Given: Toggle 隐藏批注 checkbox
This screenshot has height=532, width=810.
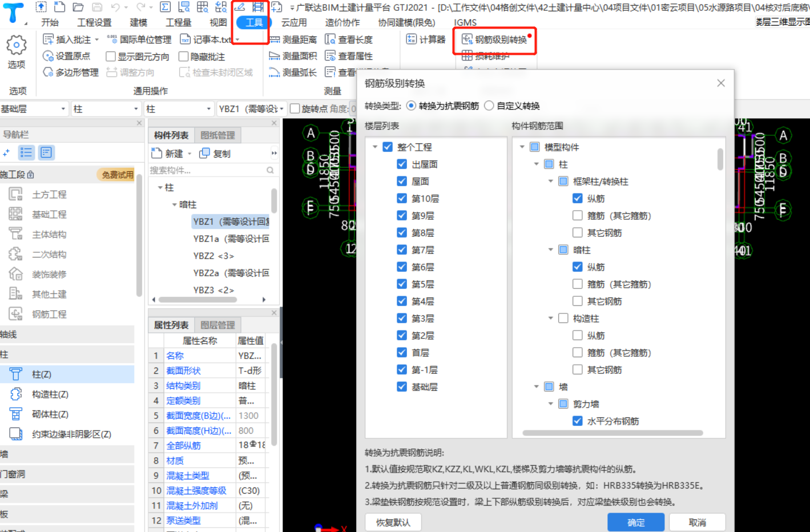Looking at the screenshot, I should 183,57.
